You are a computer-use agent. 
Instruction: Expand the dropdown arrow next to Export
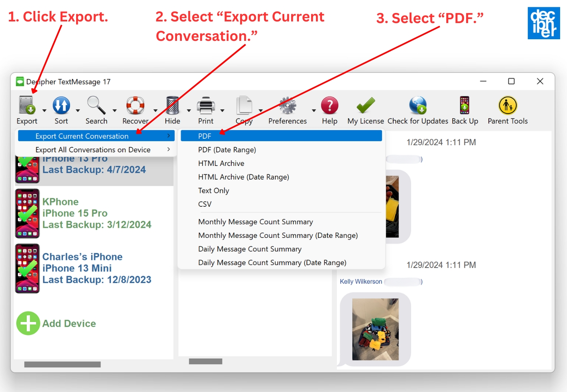pos(44,110)
